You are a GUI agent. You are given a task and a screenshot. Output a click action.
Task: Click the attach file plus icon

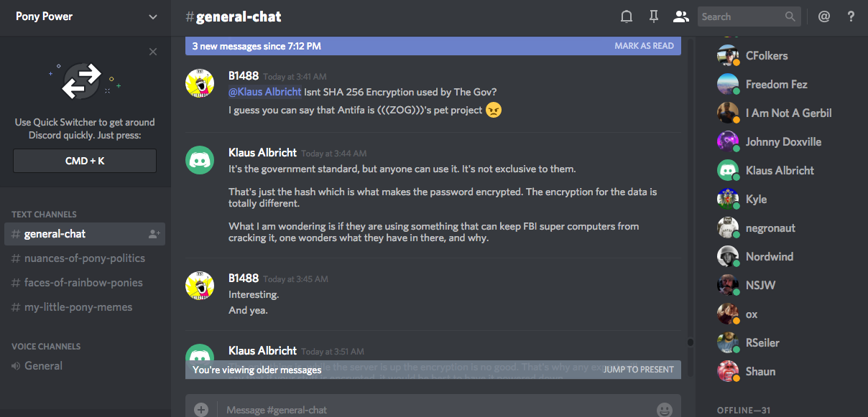click(x=201, y=410)
